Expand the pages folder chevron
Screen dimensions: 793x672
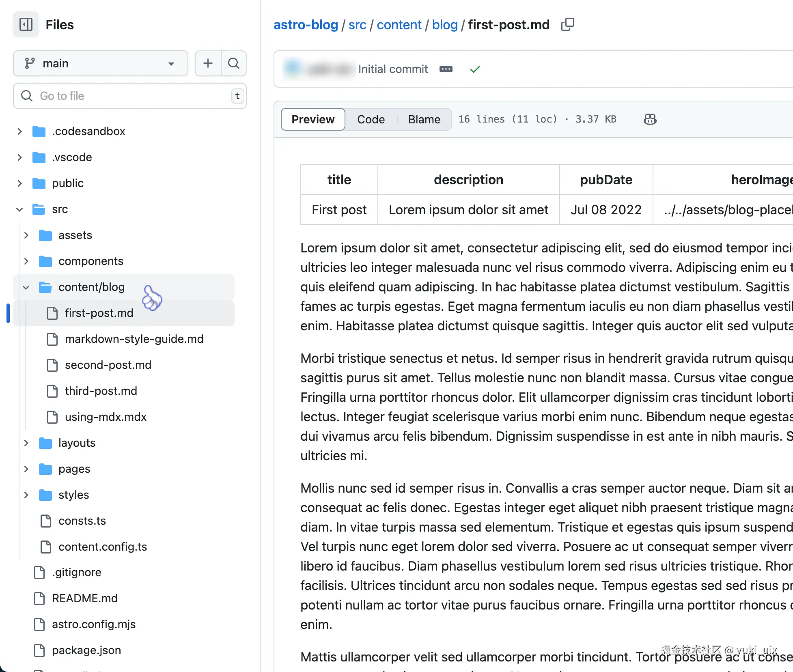tap(26, 469)
